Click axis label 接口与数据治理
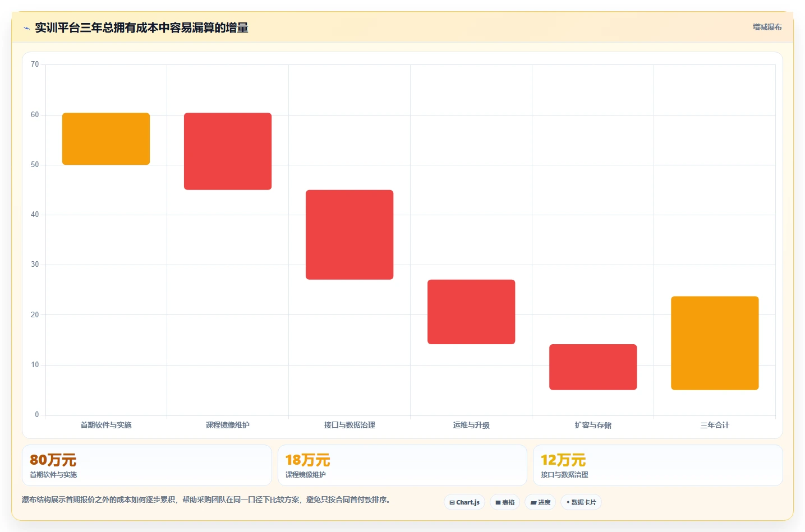The width and height of the screenshot is (805, 532). pos(349,425)
